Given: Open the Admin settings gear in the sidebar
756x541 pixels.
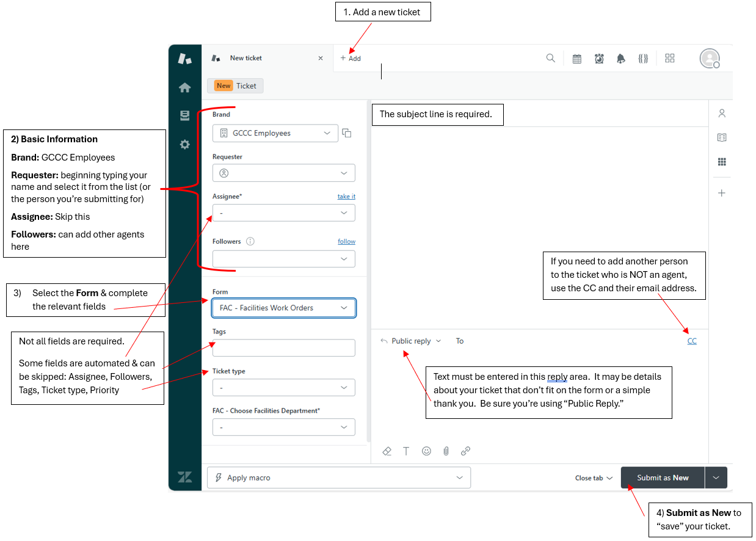Looking at the screenshot, I should point(185,145).
